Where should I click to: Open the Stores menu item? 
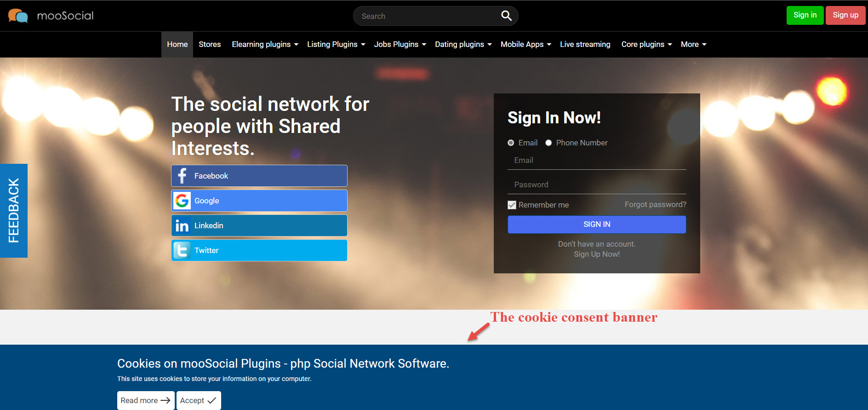point(210,44)
